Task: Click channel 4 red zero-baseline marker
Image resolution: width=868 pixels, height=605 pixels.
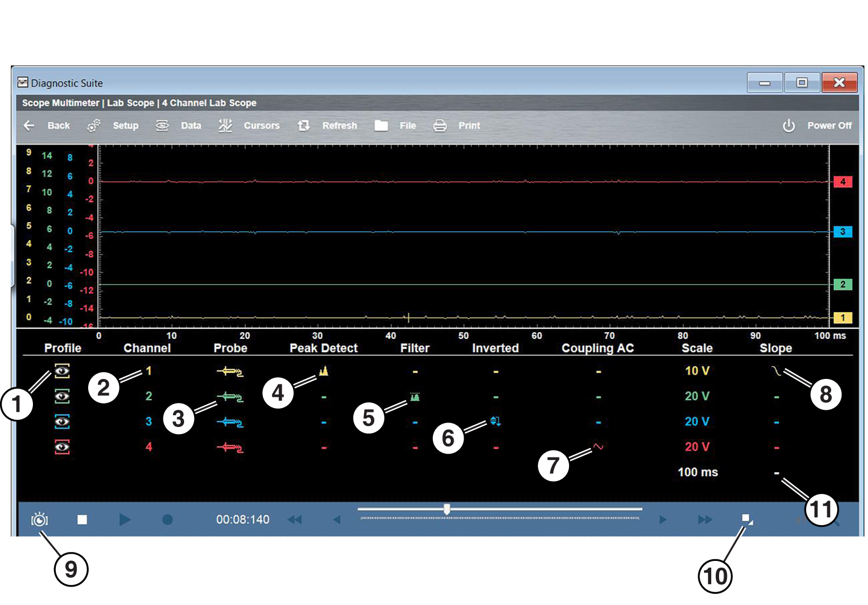Action: (x=842, y=181)
